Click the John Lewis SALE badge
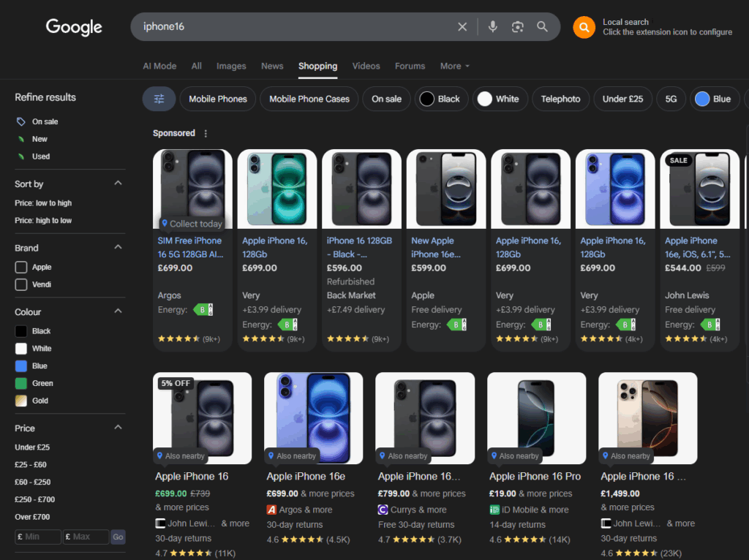749x560 pixels. point(678,160)
